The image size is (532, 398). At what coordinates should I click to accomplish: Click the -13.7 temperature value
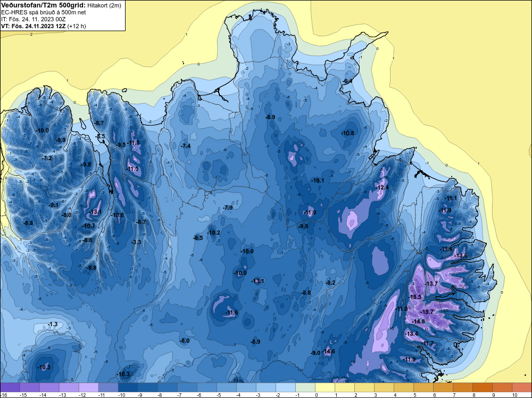point(431,284)
